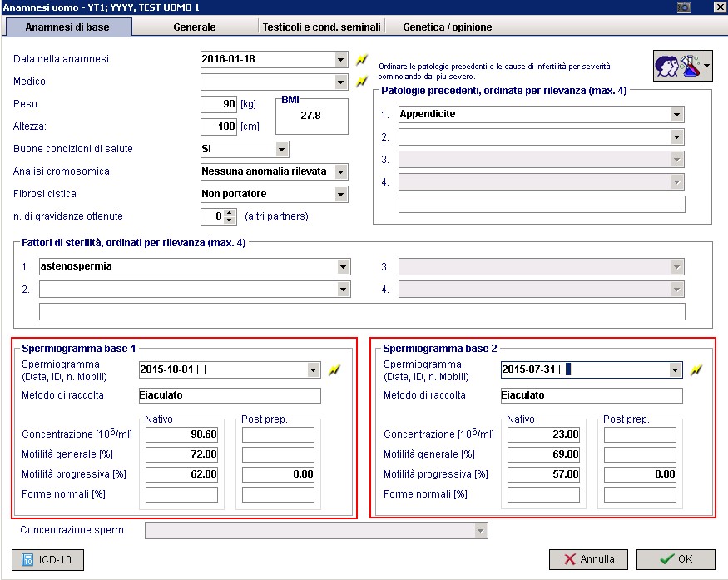Viewport: 728px width, 580px height.
Task: Switch to Generale tab
Action: click(195, 27)
